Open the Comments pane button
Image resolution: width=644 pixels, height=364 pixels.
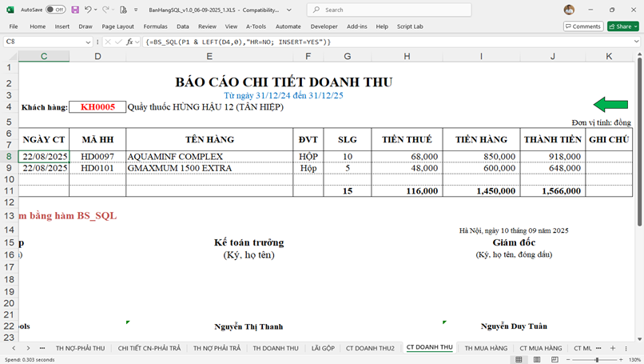tap(583, 26)
